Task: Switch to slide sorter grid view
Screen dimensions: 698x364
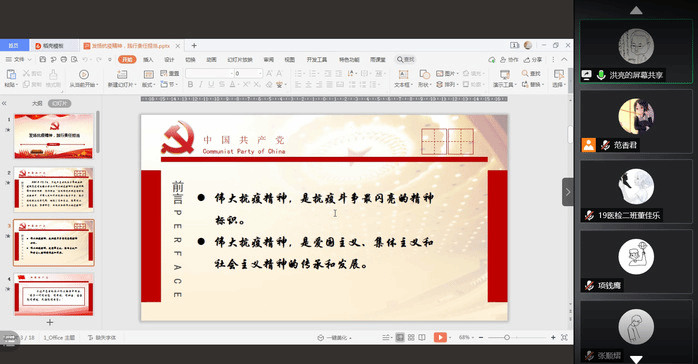Action: (411, 337)
